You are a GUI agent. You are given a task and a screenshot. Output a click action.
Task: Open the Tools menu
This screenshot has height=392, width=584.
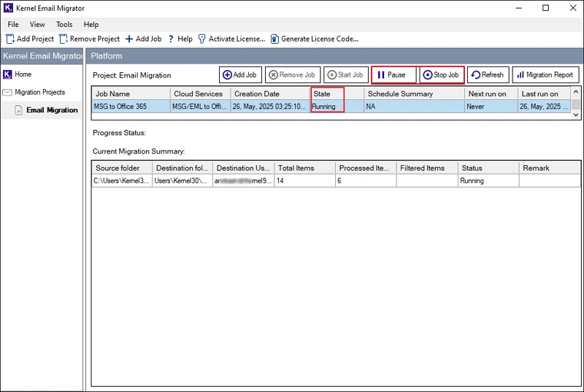point(64,24)
